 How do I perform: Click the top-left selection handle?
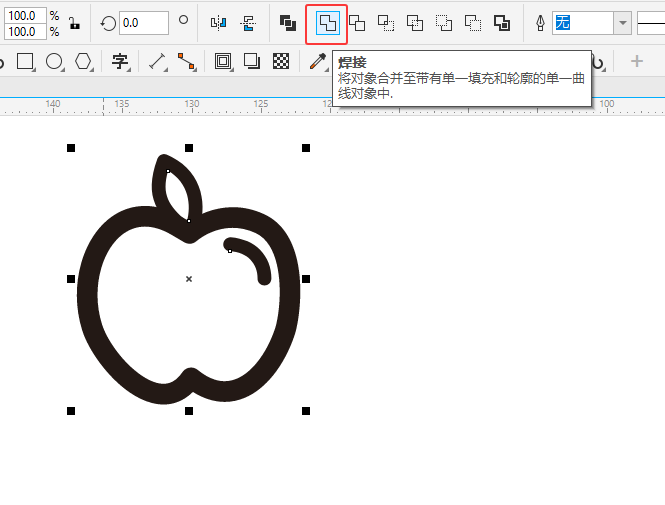(71, 148)
